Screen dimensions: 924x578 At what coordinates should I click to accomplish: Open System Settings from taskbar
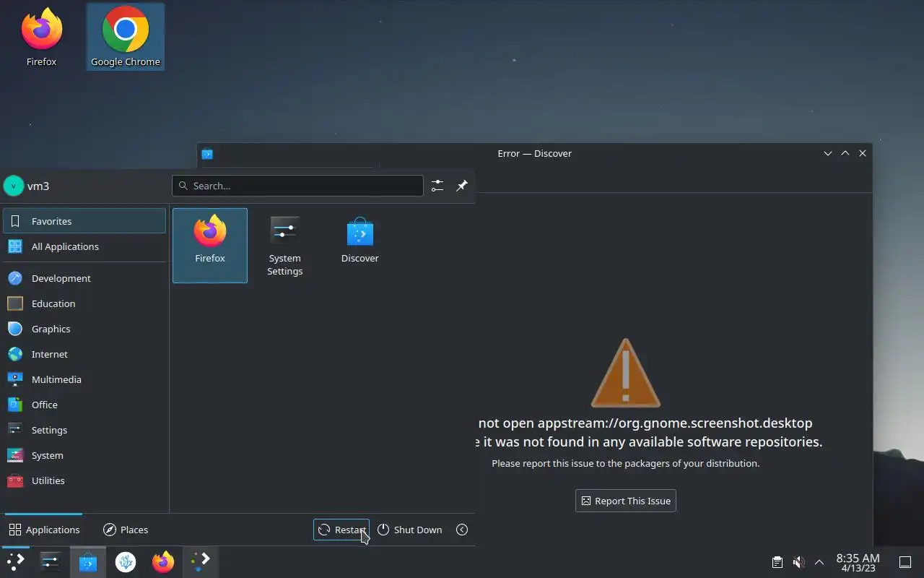pyautogui.click(x=51, y=561)
